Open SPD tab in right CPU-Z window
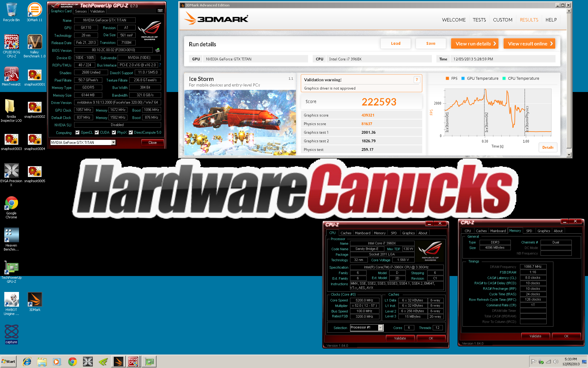The height and width of the screenshot is (368, 588). [529, 231]
